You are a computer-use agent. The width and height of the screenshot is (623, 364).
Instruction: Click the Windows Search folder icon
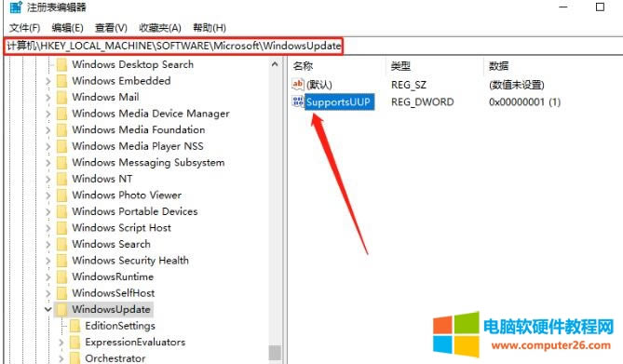click(62, 244)
